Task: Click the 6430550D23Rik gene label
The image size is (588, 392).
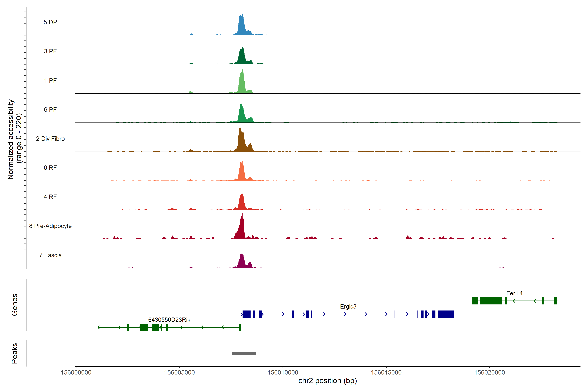Action: (169, 320)
